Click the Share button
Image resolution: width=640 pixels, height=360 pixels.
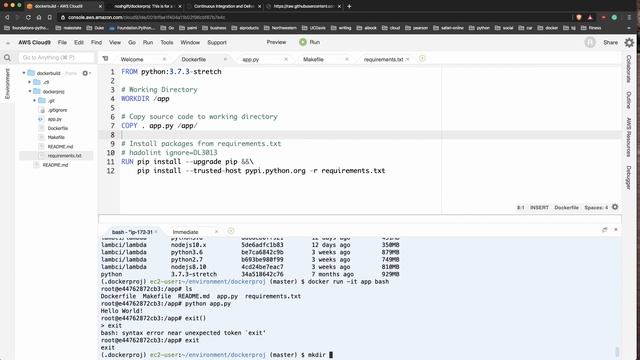610,42
